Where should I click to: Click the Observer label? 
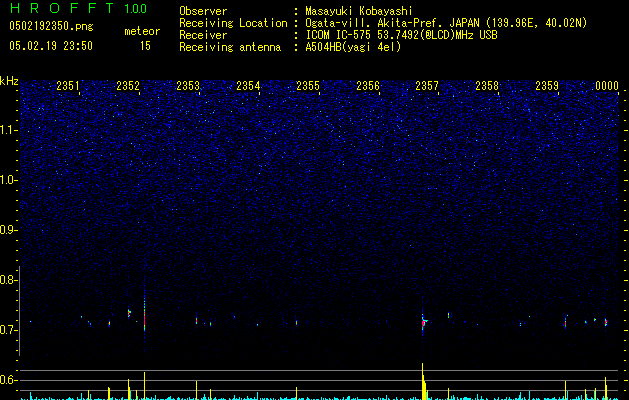tap(203, 11)
